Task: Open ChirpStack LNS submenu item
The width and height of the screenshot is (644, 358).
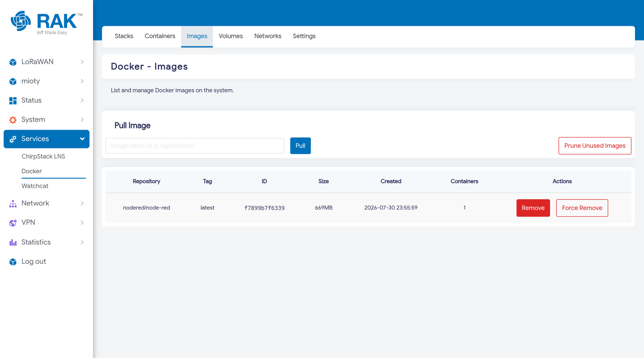Action: (x=43, y=156)
